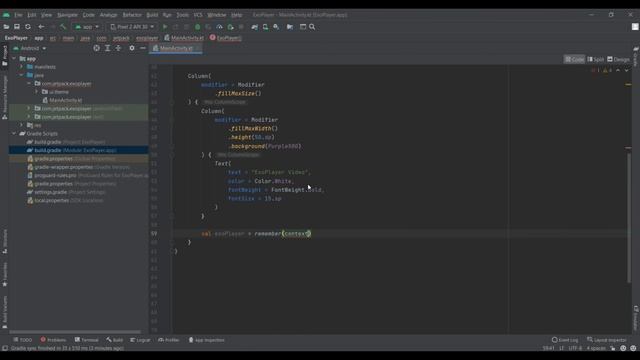Open Project panel settings gear
This screenshot has width=640, height=360.
131,48
